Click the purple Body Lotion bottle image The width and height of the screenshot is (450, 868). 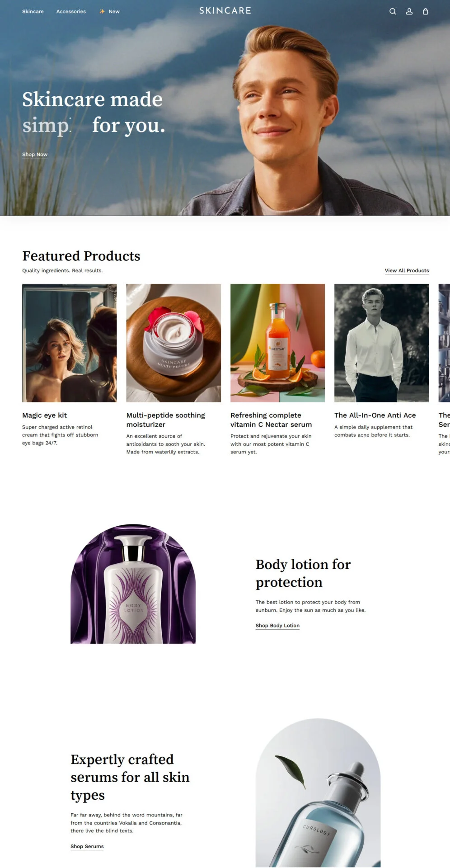133,584
